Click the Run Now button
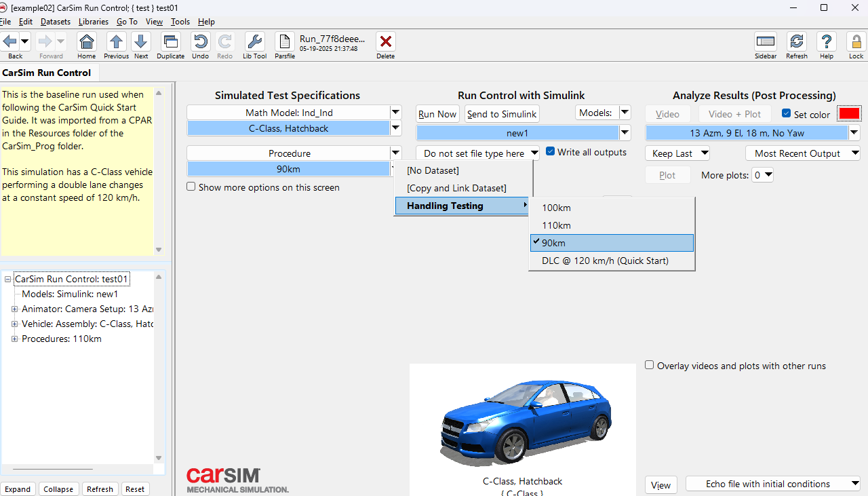Image resolution: width=868 pixels, height=496 pixels. [437, 114]
